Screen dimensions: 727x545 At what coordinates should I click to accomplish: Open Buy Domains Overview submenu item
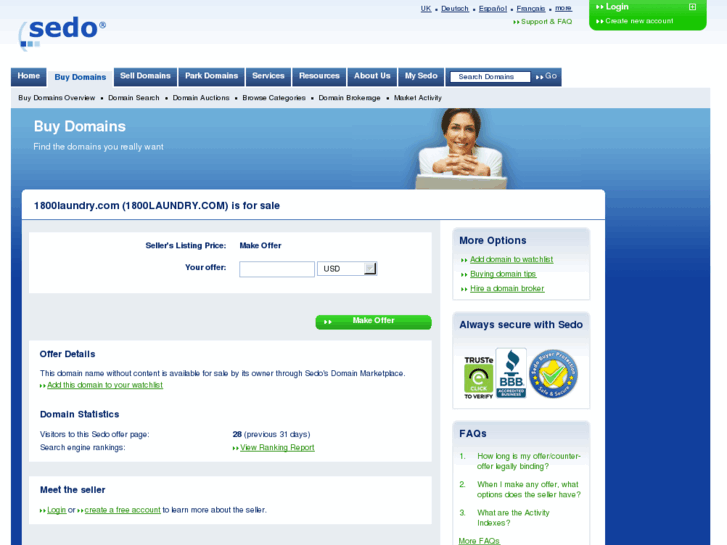tap(57, 98)
